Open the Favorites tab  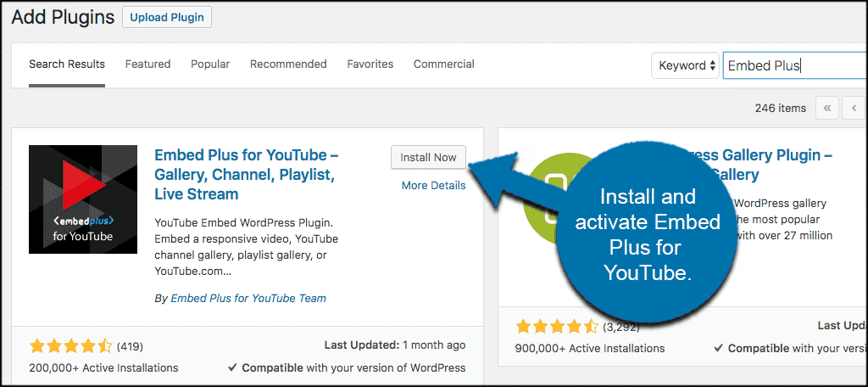tap(370, 64)
